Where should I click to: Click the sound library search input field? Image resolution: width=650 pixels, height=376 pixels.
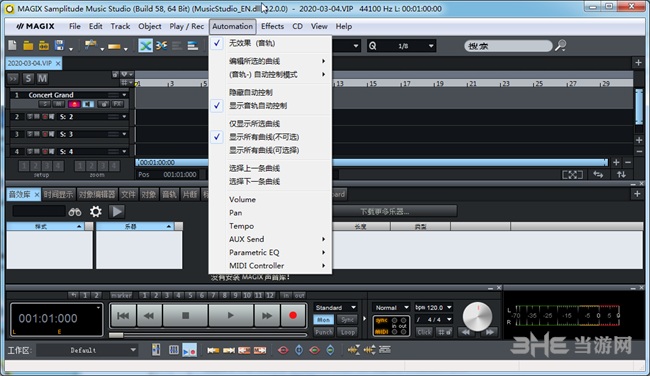(x=39, y=211)
